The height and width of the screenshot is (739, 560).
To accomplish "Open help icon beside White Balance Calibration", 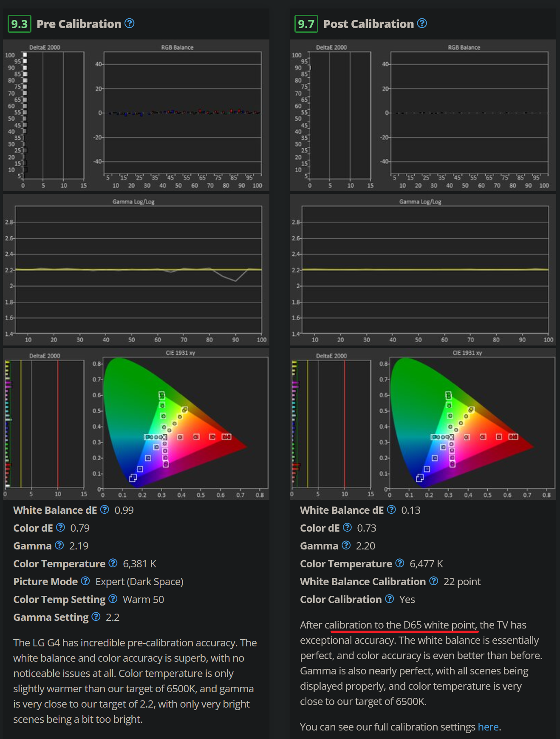I will pos(434,581).
